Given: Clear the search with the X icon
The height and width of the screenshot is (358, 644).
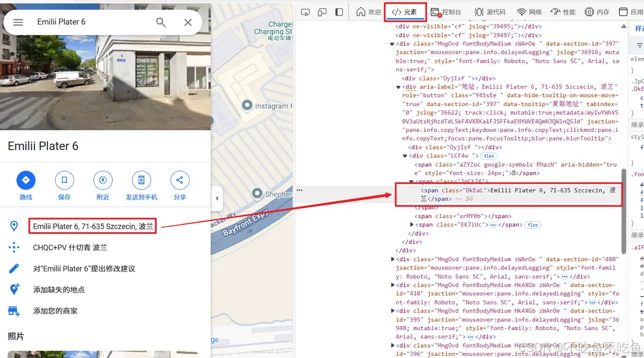Looking at the screenshot, I should tap(188, 22).
